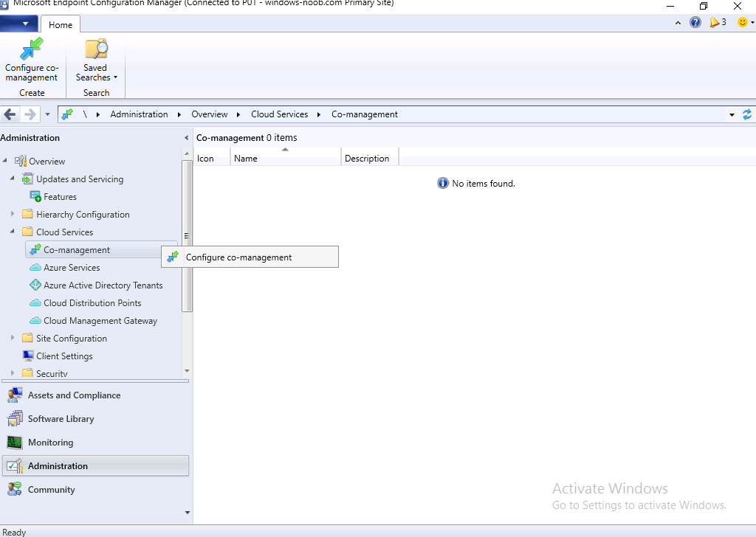Click the Co-management tree icon
756x537 pixels.
point(35,249)
